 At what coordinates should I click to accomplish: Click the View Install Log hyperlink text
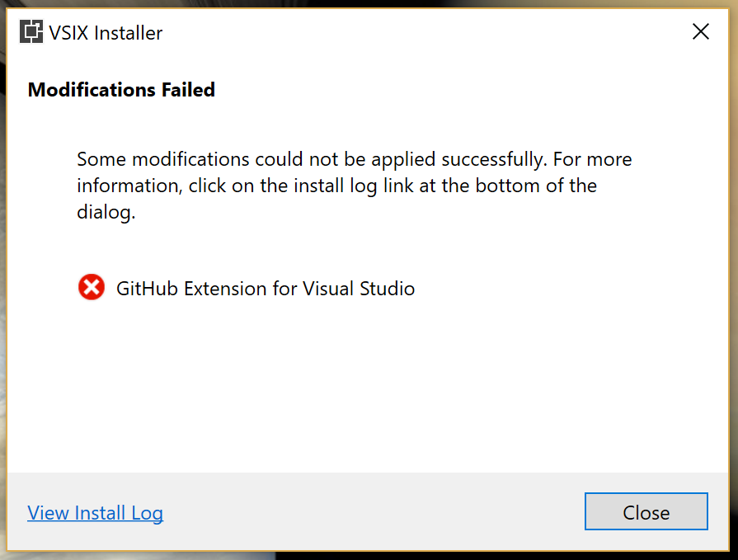point(95,512)
